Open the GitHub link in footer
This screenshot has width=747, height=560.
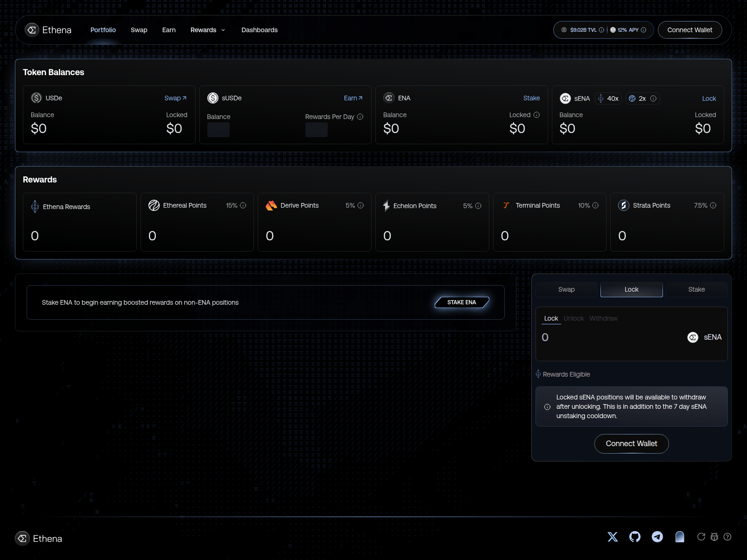tap(635, 537)
